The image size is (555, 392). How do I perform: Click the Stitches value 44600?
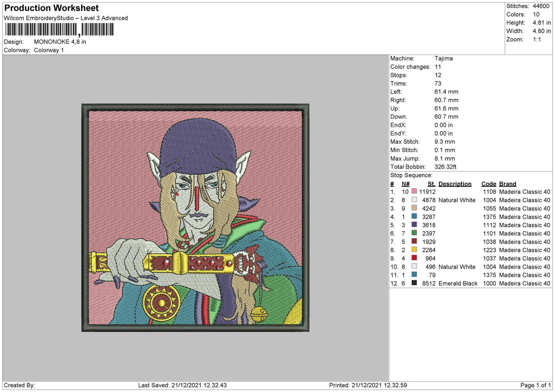point(542,6)
